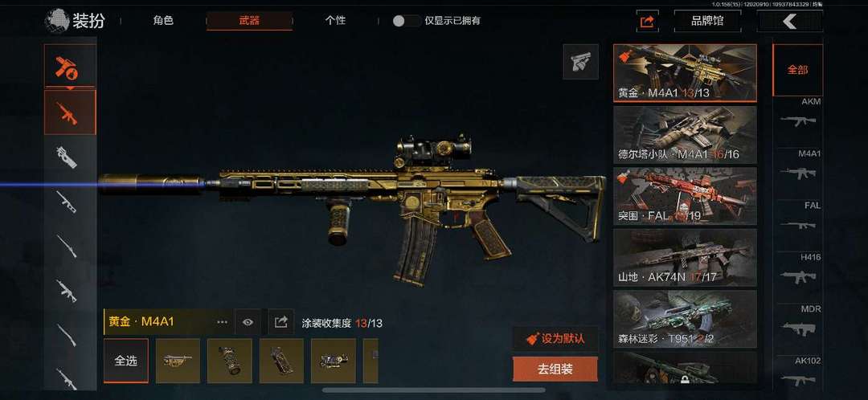The width and height of the screenshot is (868, 400).
Task: Click the share icon in top bar
Action: coord(647,21)
